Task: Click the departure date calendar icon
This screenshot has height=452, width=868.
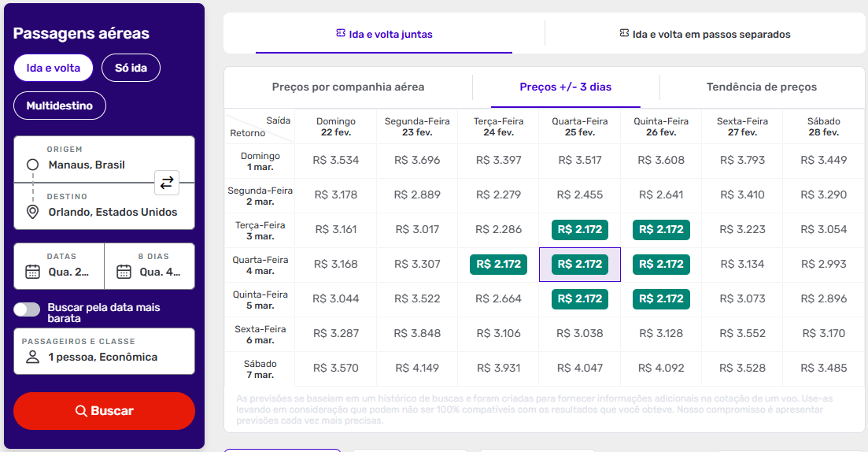Action: [33, 272]
